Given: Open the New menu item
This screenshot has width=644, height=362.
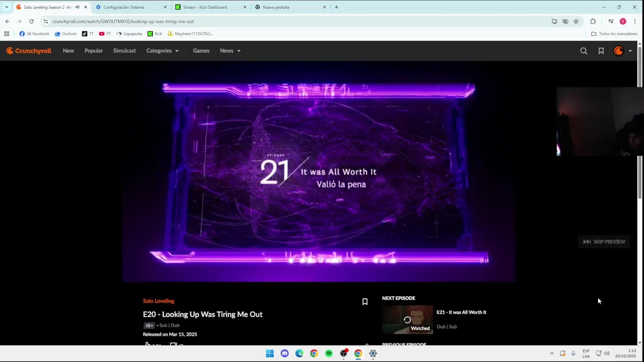Looking at the screenshot, I should 68,51.
